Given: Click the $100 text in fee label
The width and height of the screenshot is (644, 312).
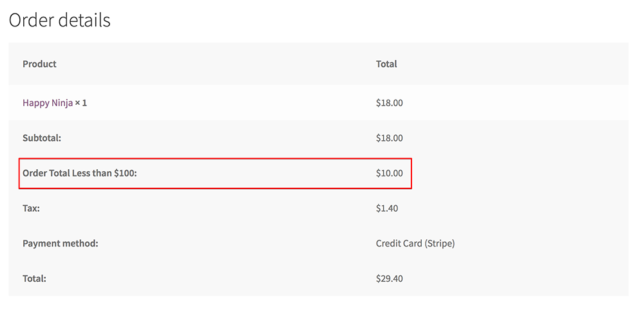Looking at the screenshot, I should [x=124, y=173].
